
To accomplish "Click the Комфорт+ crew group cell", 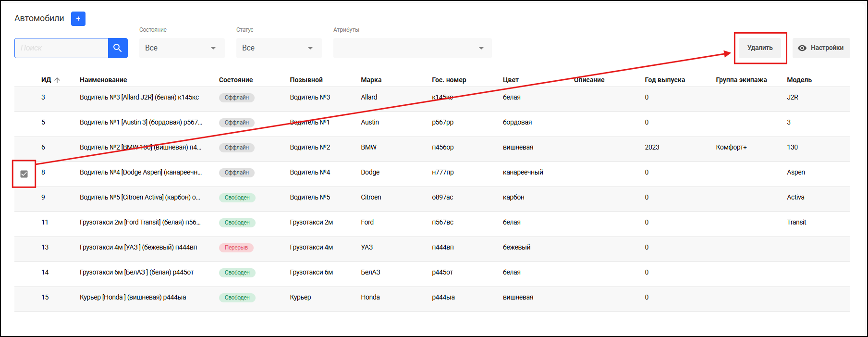I will click(731, 147).
